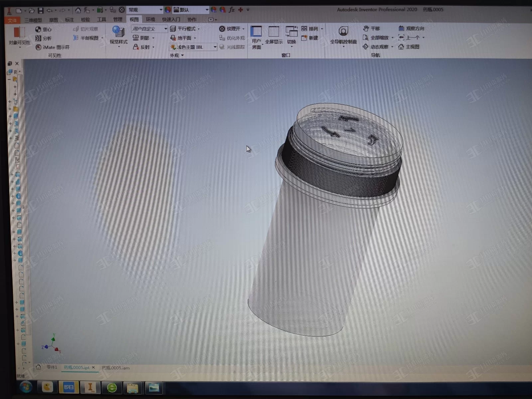Click the color wheel appearance icon

(168, 10)
